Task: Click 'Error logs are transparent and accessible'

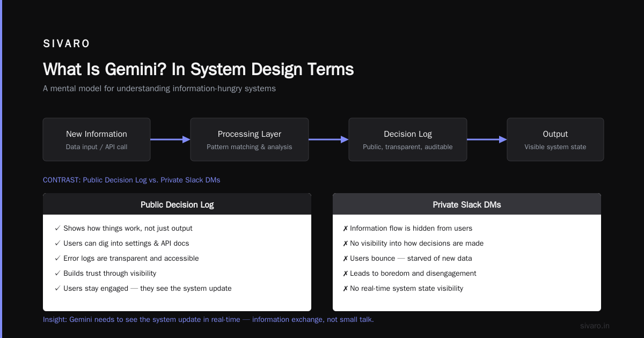Action: pyautogui.click(x=127, y=258)
